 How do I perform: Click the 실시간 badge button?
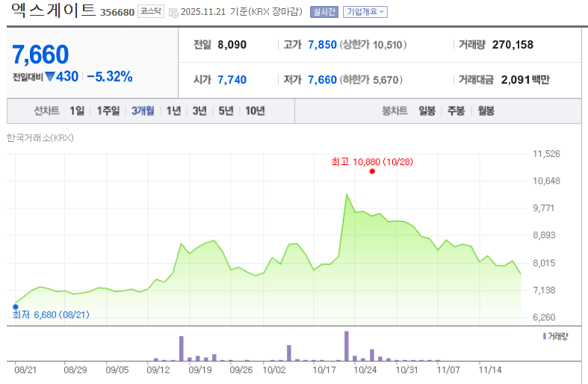coord(324,12)
